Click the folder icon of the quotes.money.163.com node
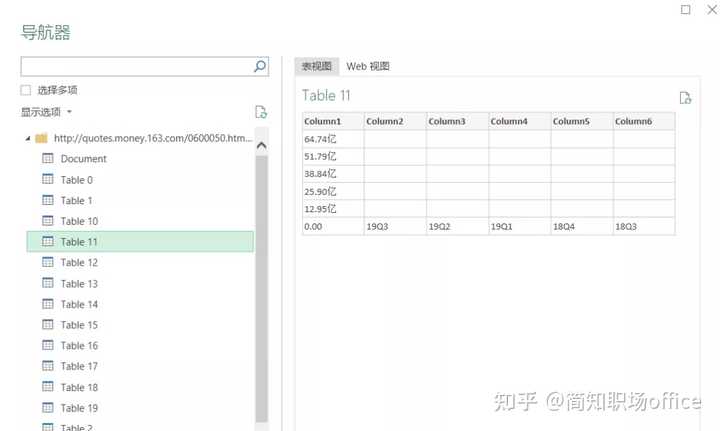This screenshot has height=431, width=720. click(41, 138)
